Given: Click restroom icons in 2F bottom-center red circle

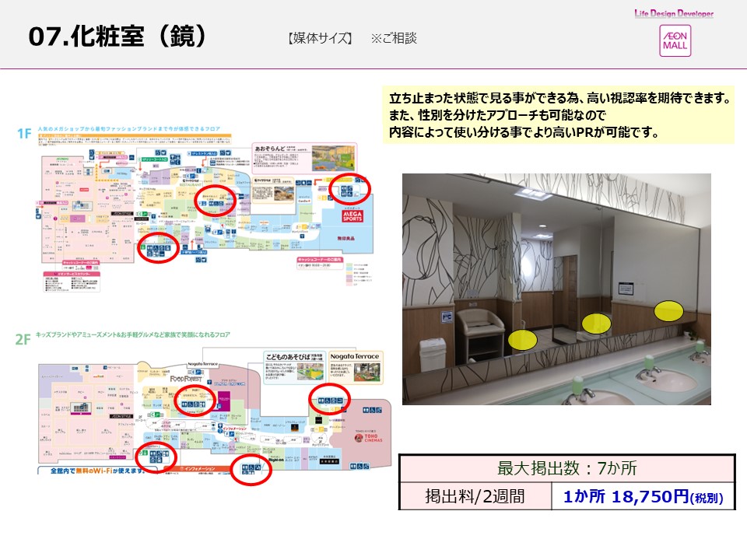Looking at the screenshot, I should click(254, 471).
